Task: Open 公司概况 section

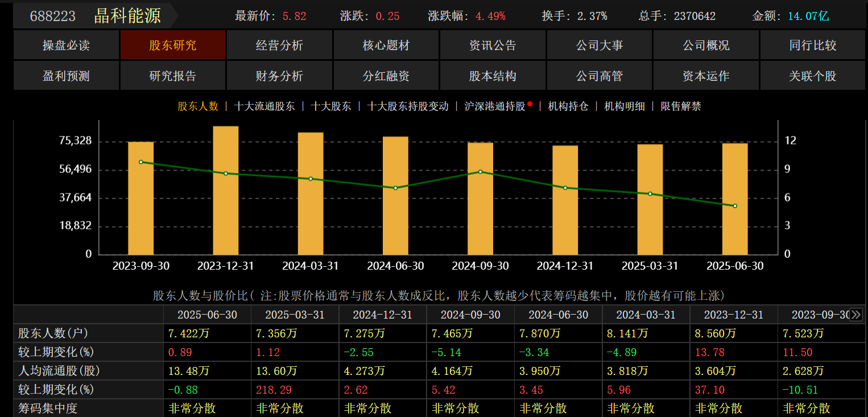Action: tap(706, 46)
